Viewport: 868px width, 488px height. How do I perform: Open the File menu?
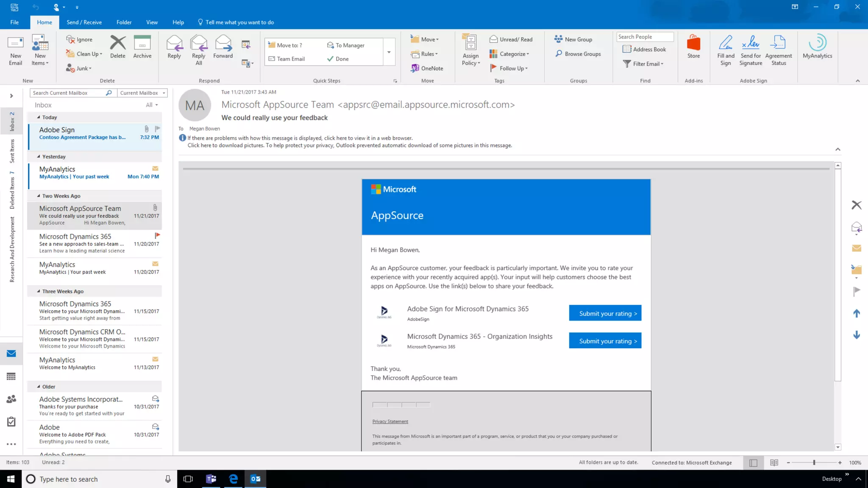coord(14,22)
